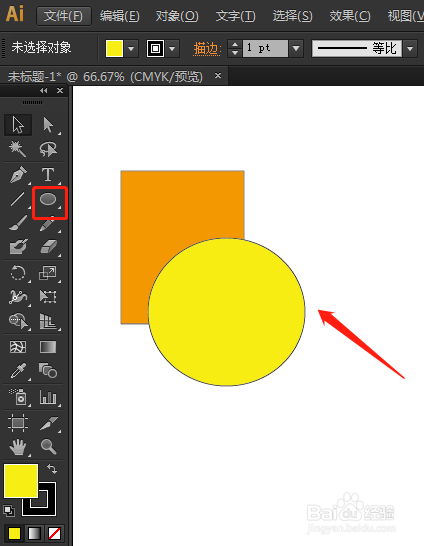The width and height of the screenshot is (424, 546).
Task: Open the 文件(F) menu
Action: [64, 16]
